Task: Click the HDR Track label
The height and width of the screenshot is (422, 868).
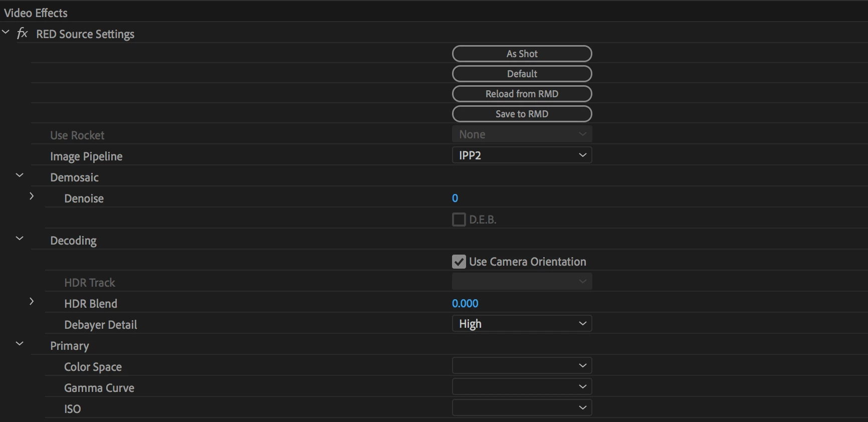Action: (x=90, y=283)
